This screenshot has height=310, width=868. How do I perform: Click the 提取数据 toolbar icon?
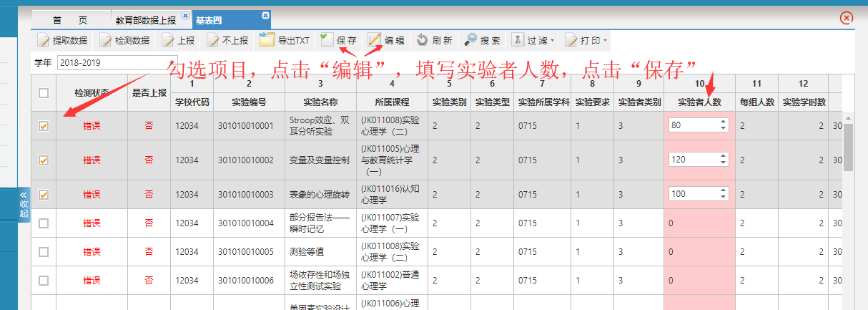(44, 40)
